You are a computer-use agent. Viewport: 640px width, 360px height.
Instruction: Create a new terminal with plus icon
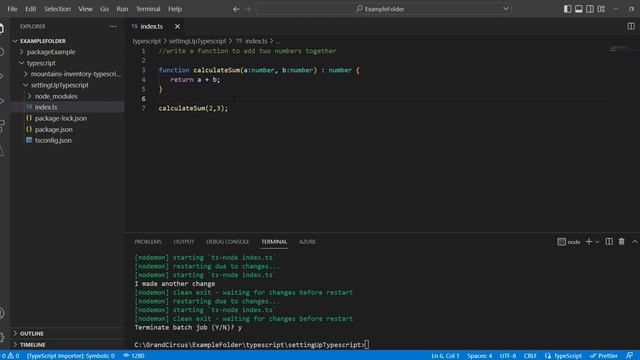589,242
